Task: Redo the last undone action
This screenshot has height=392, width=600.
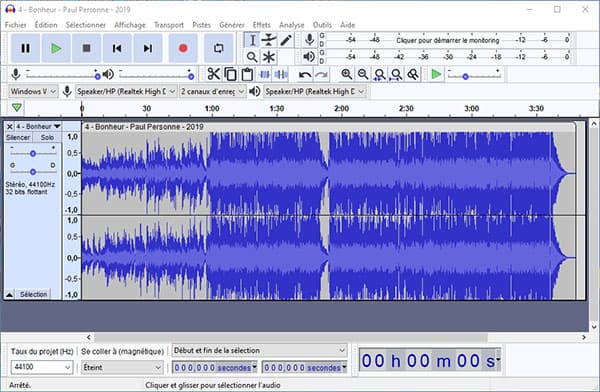Action: pos(321,74)
